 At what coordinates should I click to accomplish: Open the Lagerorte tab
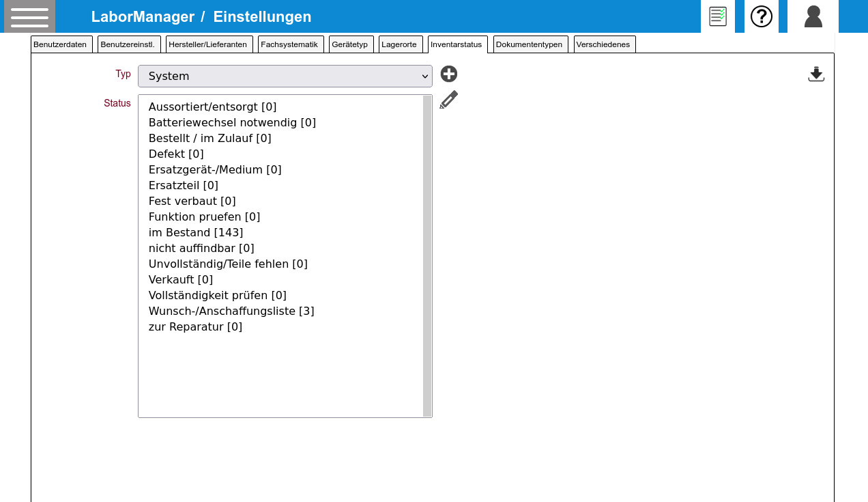coord(401,44)
